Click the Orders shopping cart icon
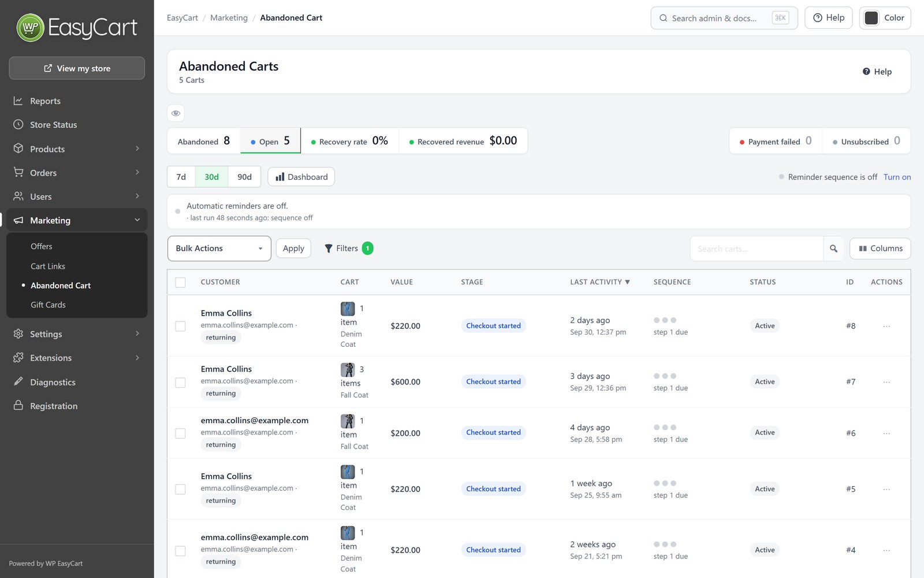This screenshot has height=578, width=924. (18, 172)
